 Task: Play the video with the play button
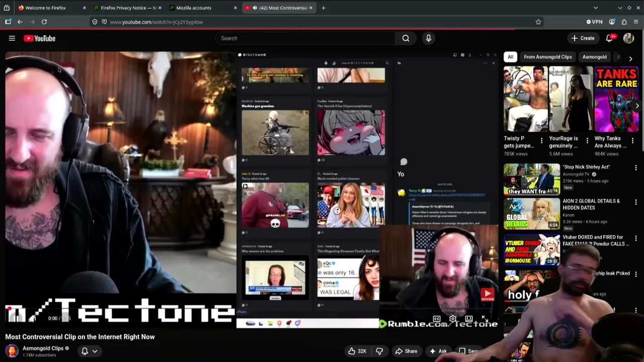coord(16,318)
